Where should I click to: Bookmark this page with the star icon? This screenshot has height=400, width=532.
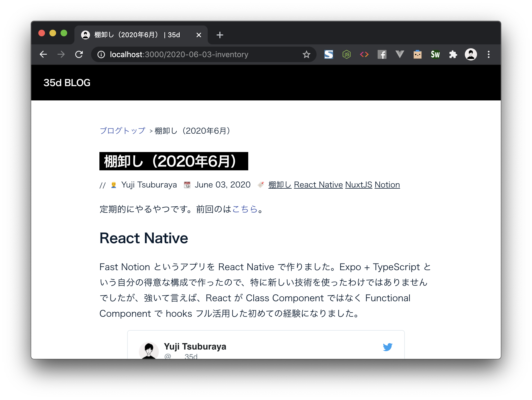[306, 54]
